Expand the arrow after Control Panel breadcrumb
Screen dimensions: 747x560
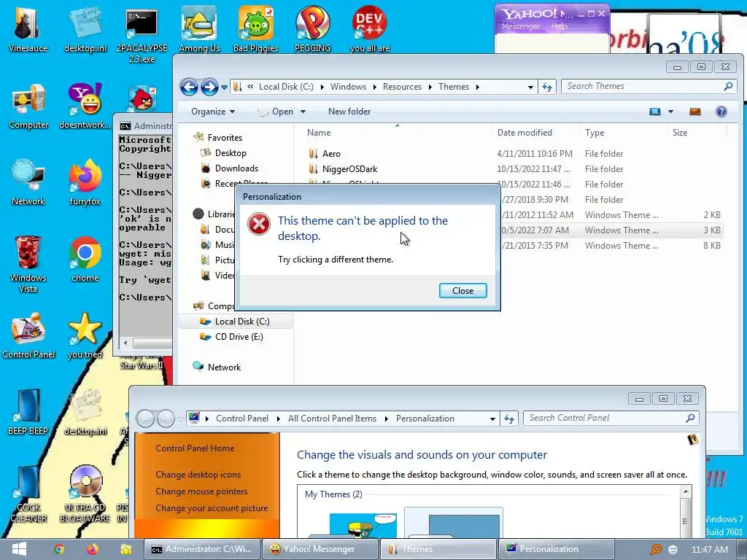pyautogui.click(x=278, y=419)
